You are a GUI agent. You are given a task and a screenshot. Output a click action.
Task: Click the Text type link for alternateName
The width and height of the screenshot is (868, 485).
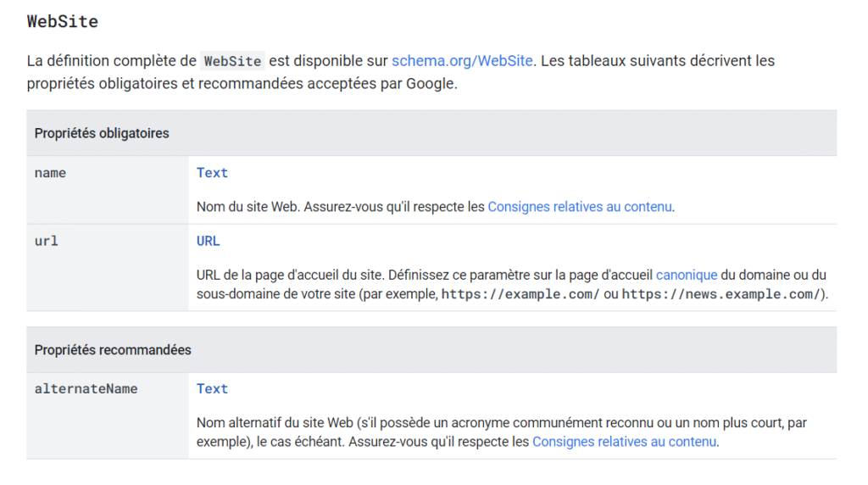212,389
